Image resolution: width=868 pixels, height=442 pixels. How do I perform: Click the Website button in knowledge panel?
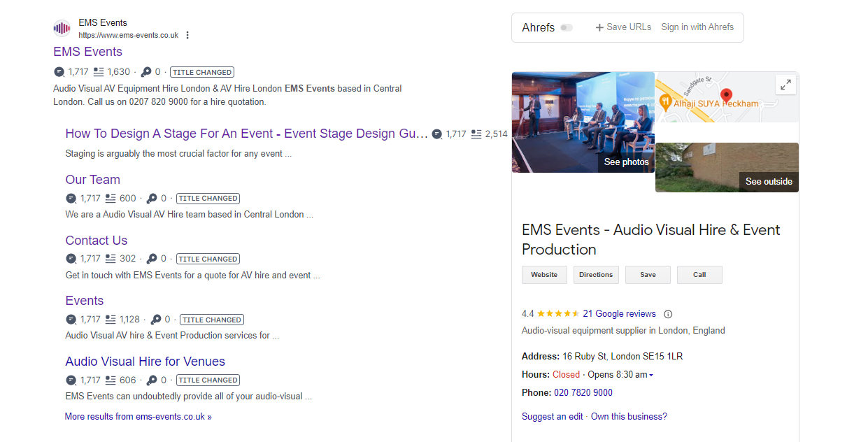(x=544, y=275)
